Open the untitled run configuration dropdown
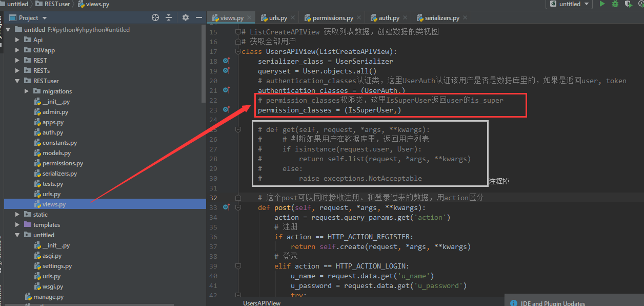This screenshot has height=306, width=644. (569, 4)
